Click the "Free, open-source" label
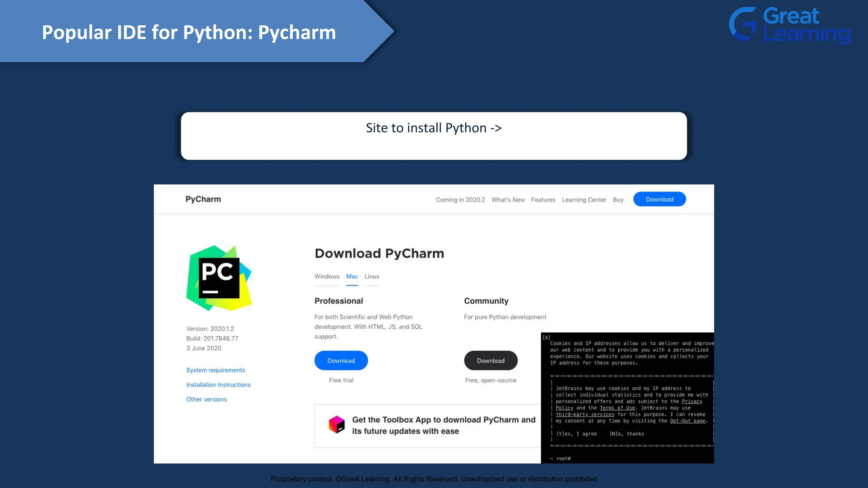Image resolution: width=868 pixels, height=488 pixels. tap(491, 380)
